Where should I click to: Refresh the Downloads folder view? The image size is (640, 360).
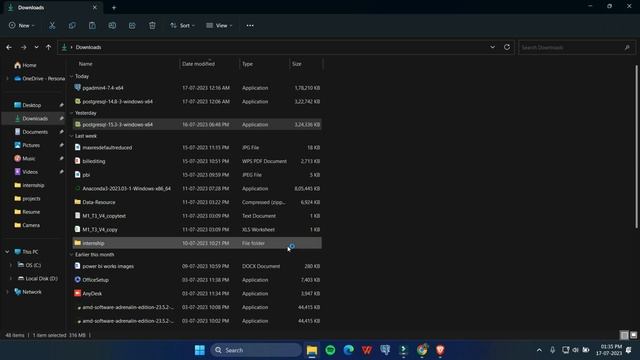[x=507, y=47]
